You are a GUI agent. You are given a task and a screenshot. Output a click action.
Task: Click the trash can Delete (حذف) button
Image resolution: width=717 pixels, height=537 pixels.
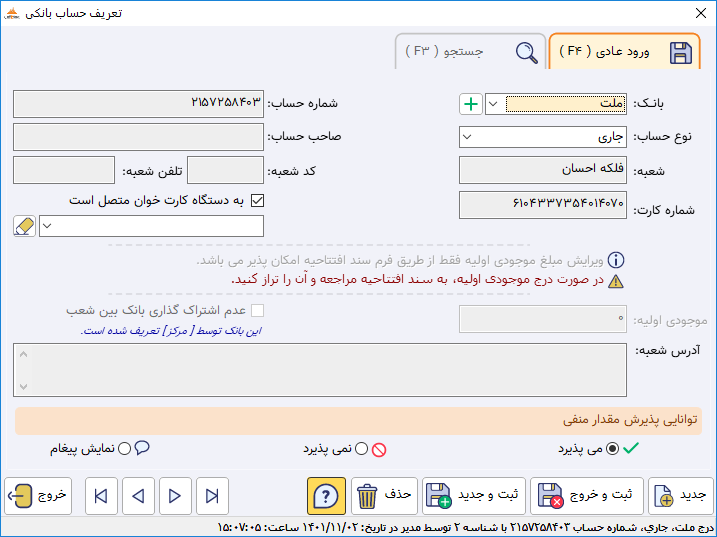coord(384,496)
